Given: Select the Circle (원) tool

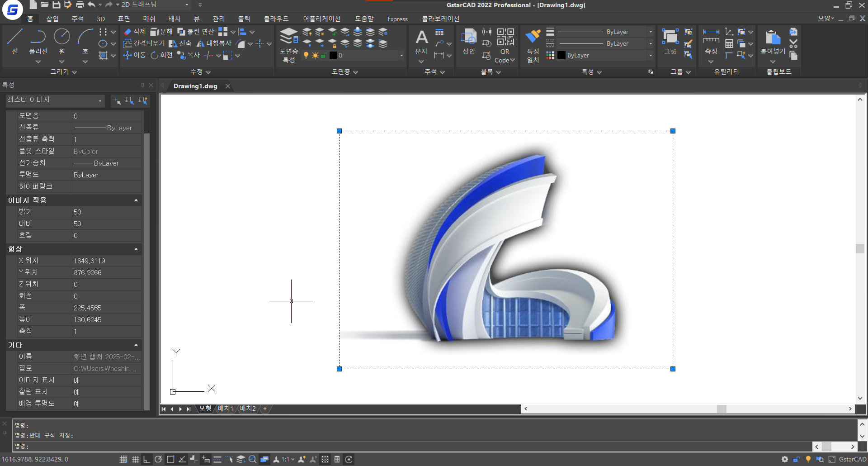Looking at the screenshot, I should tap(62, 41).
